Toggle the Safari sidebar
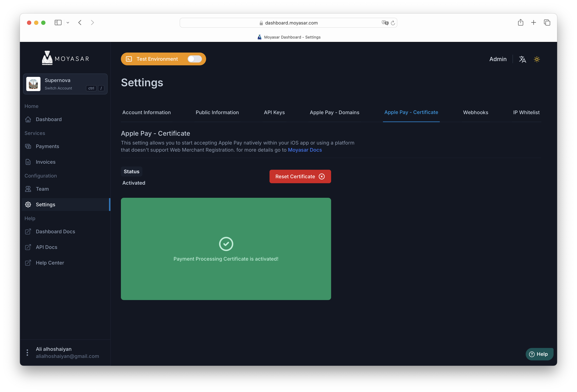This screenshot has width=577, height=392. 58,22
